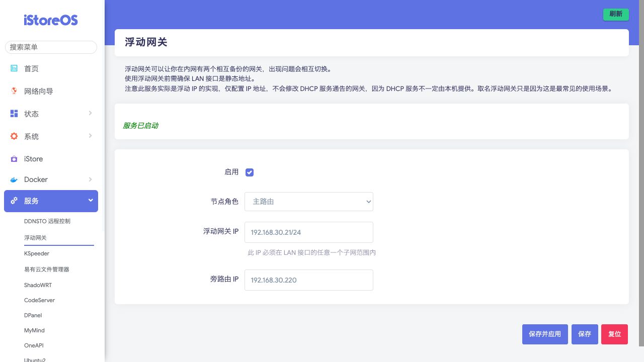The image size is (644, 362).
Task: Expand the 状态 menu chevron
Action: pos(91,113)
